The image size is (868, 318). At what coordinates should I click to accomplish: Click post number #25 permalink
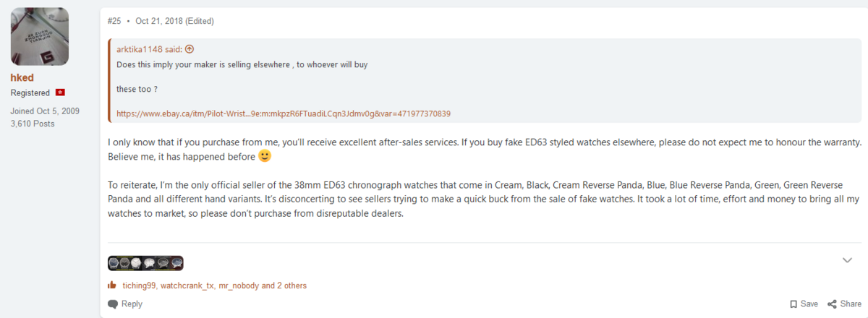(x=114, y=21)
